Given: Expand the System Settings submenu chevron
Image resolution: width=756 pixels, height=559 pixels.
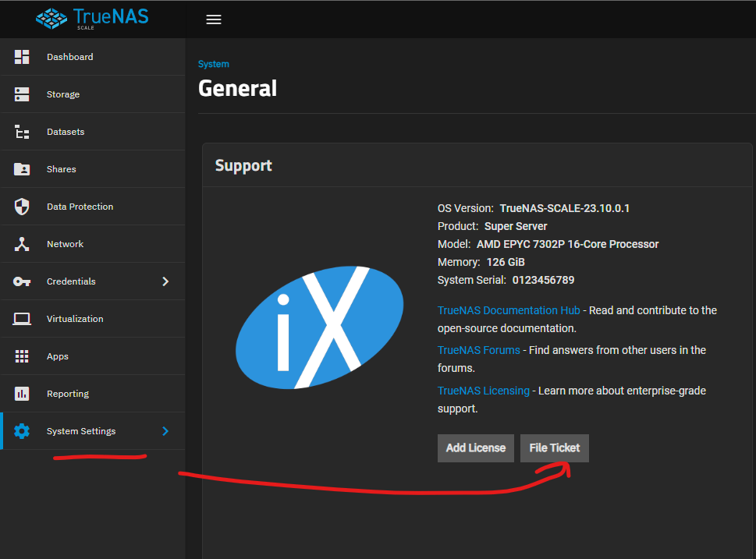Looking at the screenshot, I should pyautogui.click(x=165, y=431).
